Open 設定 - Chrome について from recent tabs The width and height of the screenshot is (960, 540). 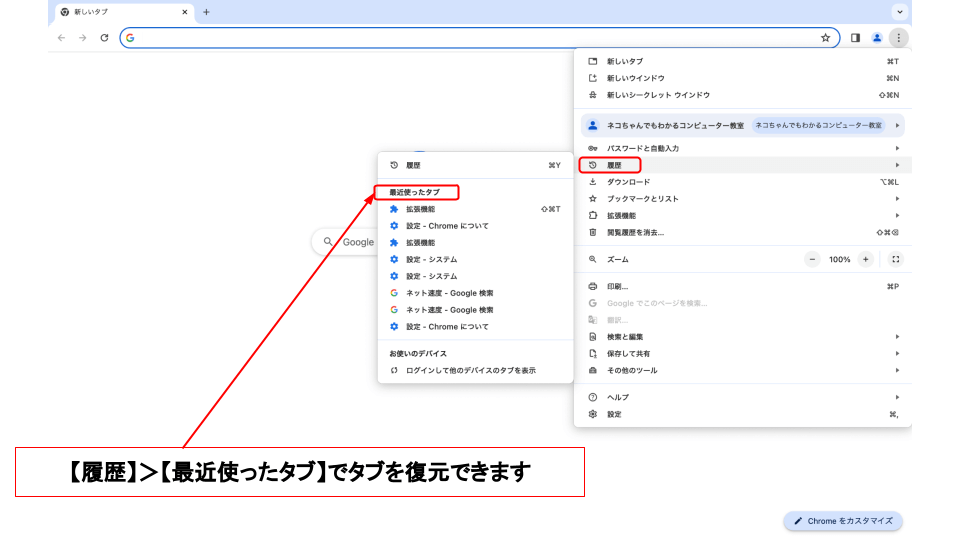click(x=447, y=226)
